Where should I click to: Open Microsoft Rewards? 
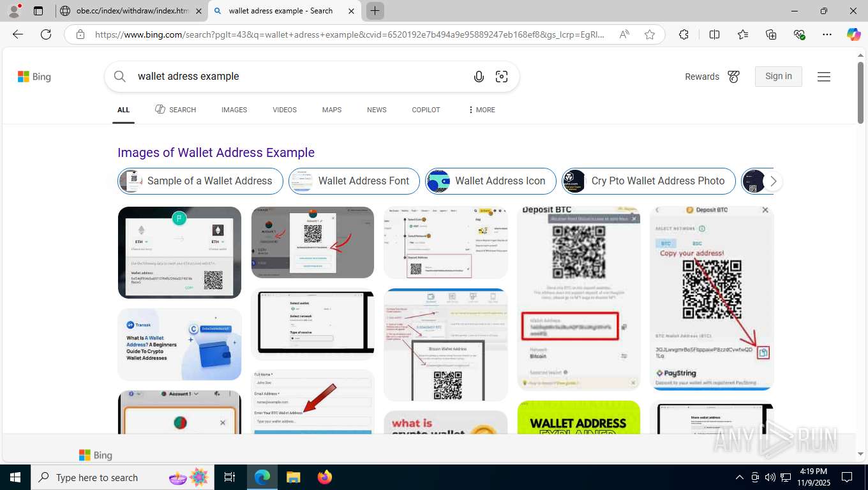pyautogui.click(x=712, y=77)
